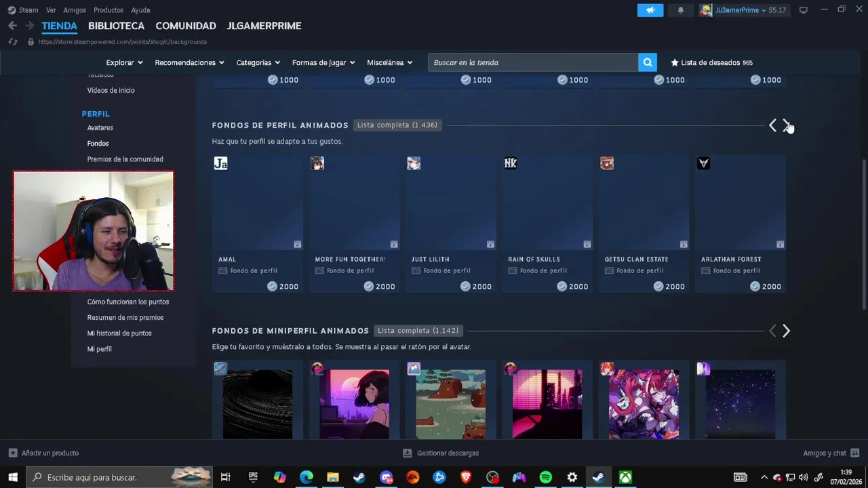Open Mi historial de puntos
868x488 pixels.
pos(119,333)
